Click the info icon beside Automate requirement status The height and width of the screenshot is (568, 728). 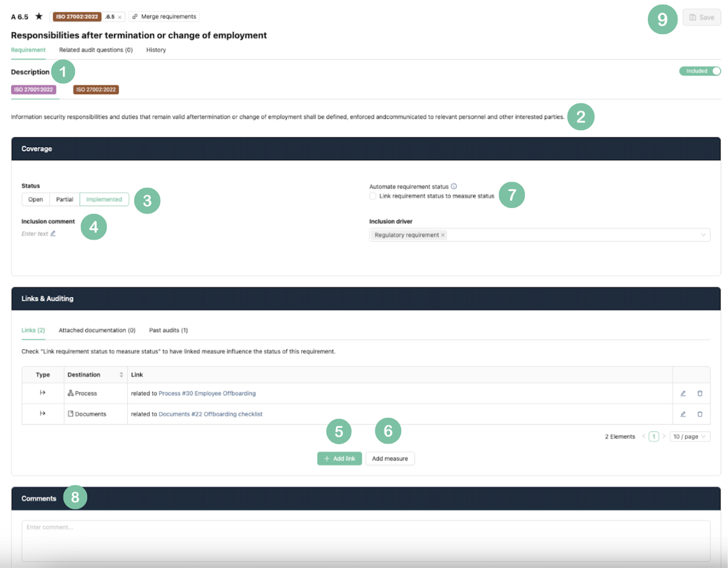click(x=454, y=187)
